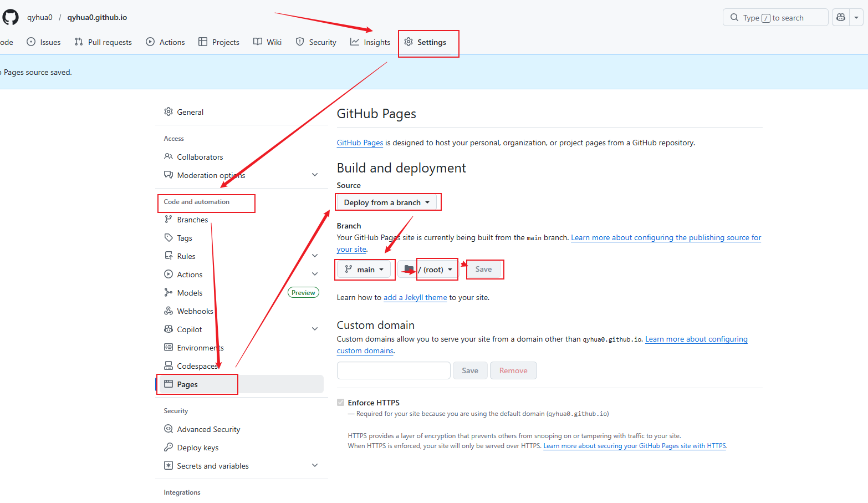Click the Webhooks icon in sidebar
The image size is (868, 503).
point(169,311)
